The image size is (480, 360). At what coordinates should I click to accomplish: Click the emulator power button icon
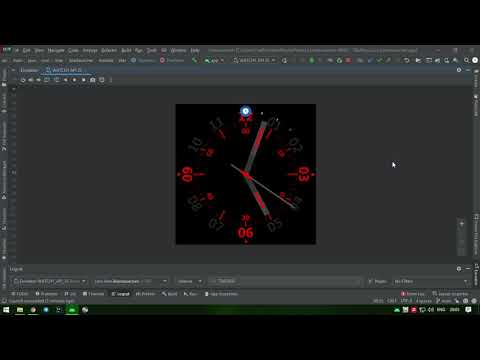click(23, 80)
